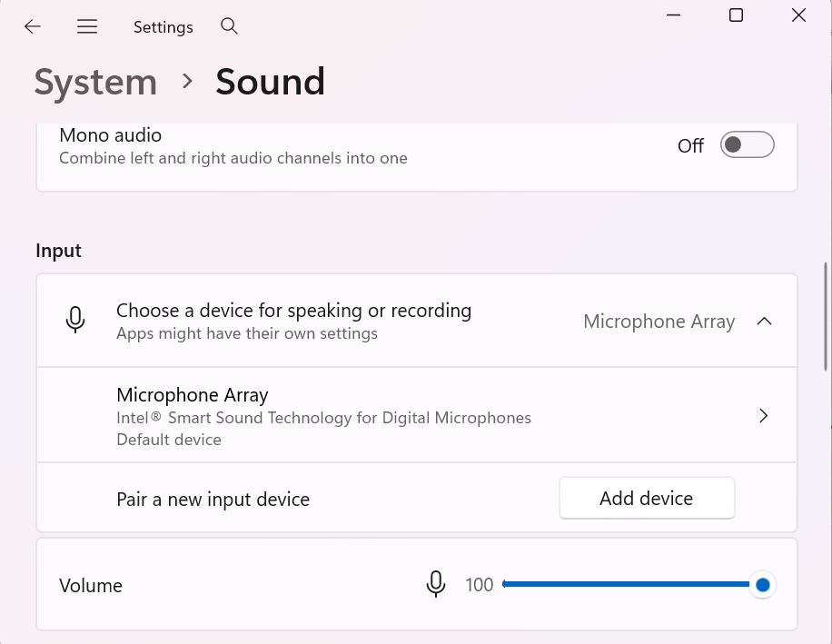Select the Input section heading
832x644 pixels.
point(58,251)
